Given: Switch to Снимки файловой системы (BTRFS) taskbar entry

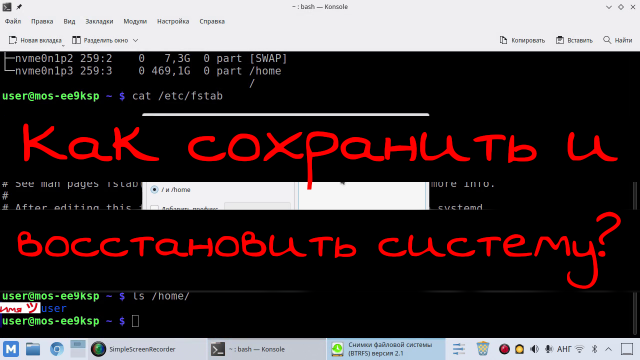Looking at the screenshot, I should (387, 349).
